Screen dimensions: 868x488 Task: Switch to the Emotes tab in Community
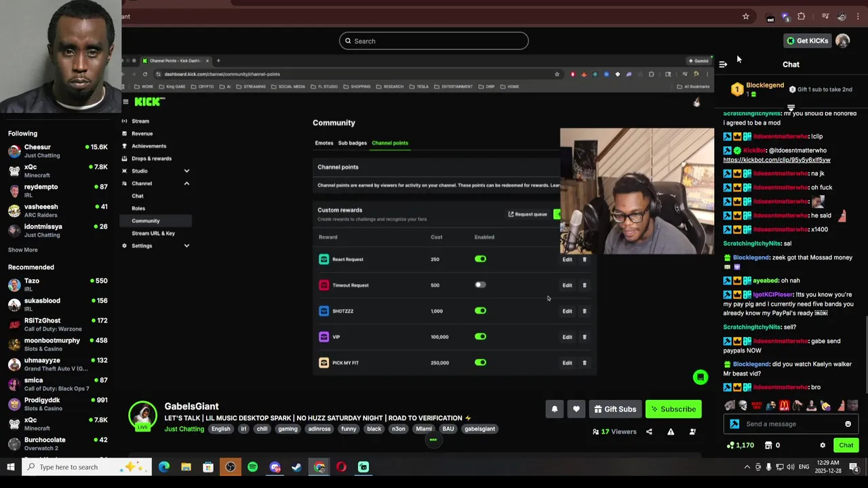click(x=324, y=143)
